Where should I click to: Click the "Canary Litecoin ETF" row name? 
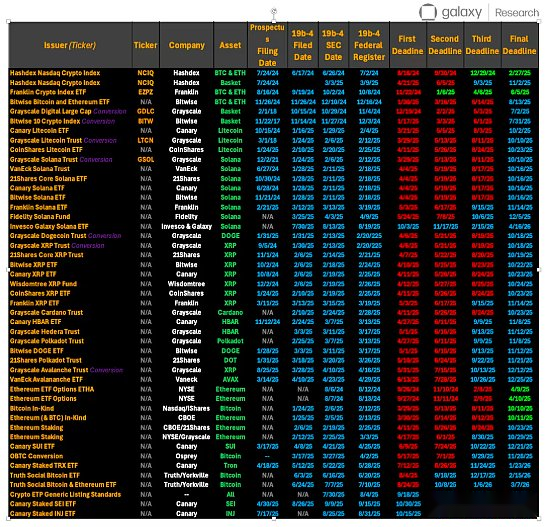click(39, 131)
